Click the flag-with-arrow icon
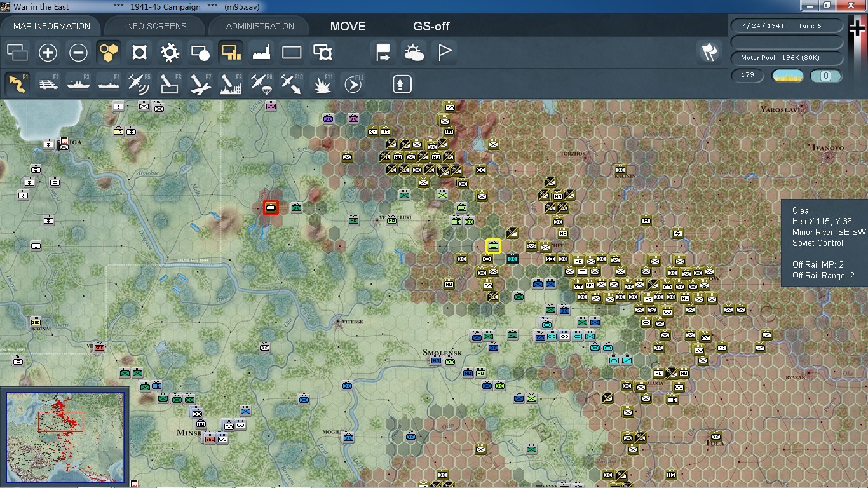This screenshot has height=488, width=868. pyautogui.click(x=383, y=53)
